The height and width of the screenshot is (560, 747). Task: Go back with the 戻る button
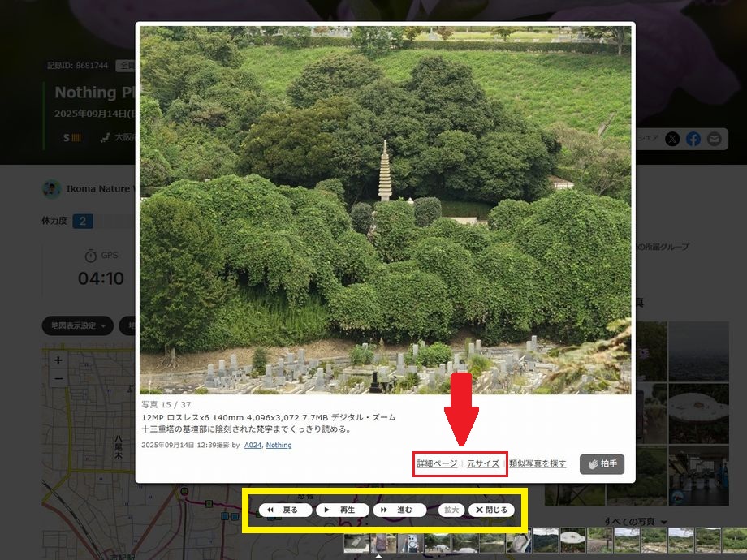click(x=285, y=510)
